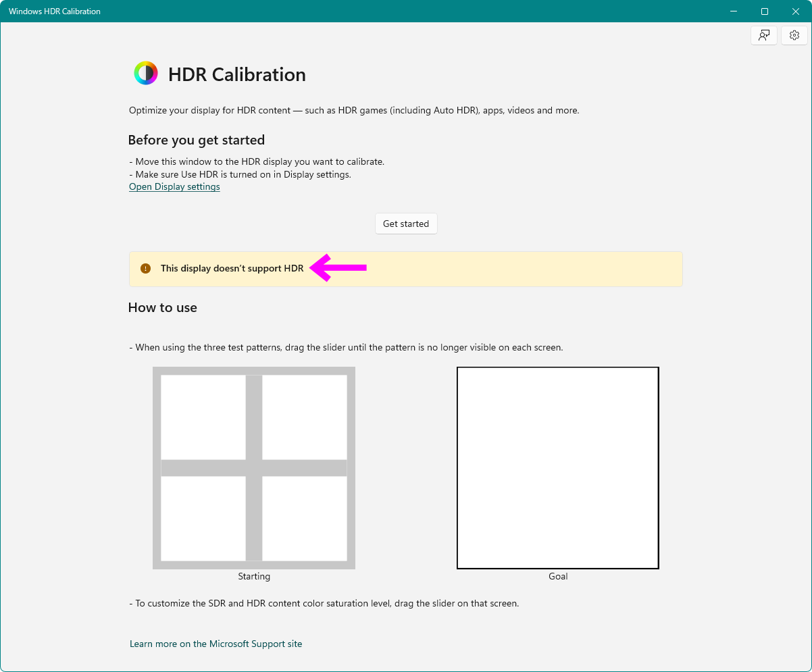Close the Windows HDR Calibration window
The image size is (812, 672).
[x=796, y=11]
